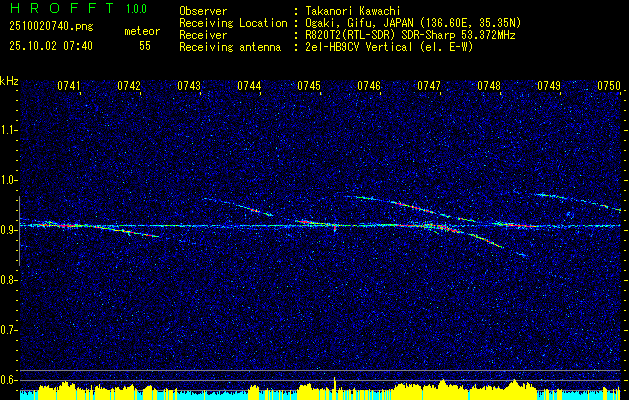Image resolution: width=629 pixels, height=400 pixels.
Task: Click the 0.9 kHz axis label
Action: [8, 230]
